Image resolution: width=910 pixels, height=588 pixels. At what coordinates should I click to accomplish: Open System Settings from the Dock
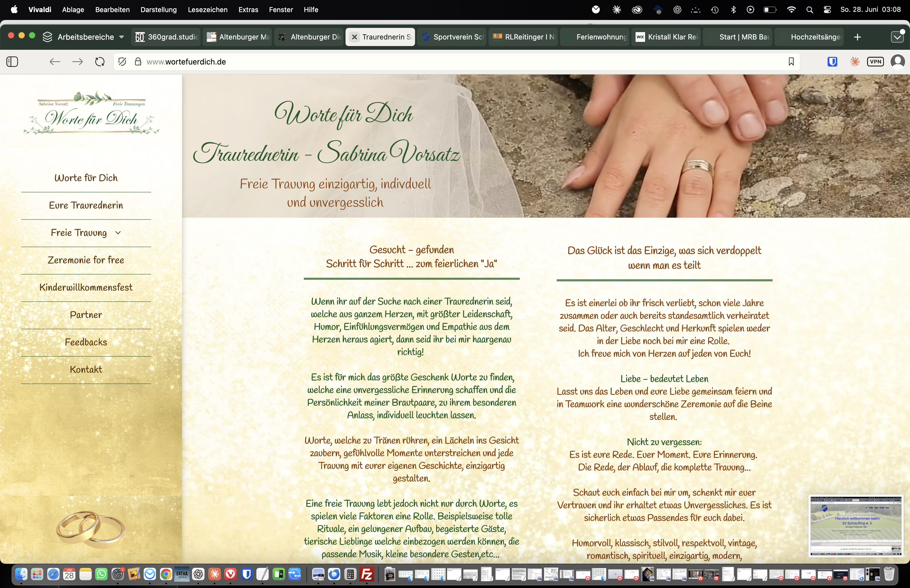click(118, 574)
